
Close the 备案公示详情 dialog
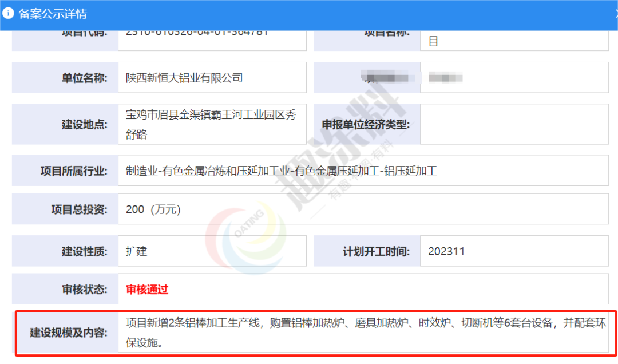click(615, 14)
